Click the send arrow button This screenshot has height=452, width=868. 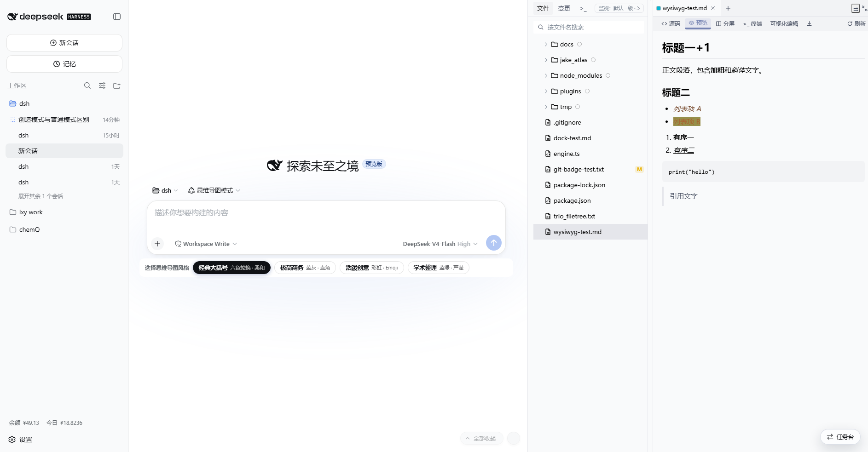494,243
